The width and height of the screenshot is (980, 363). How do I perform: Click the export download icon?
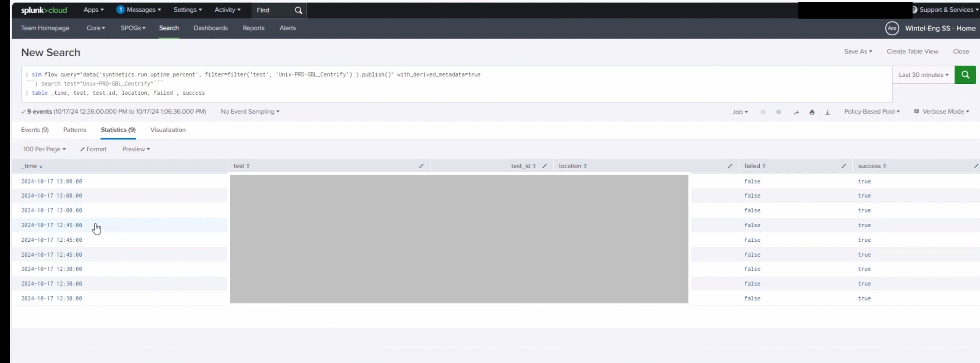pos(827,112)
